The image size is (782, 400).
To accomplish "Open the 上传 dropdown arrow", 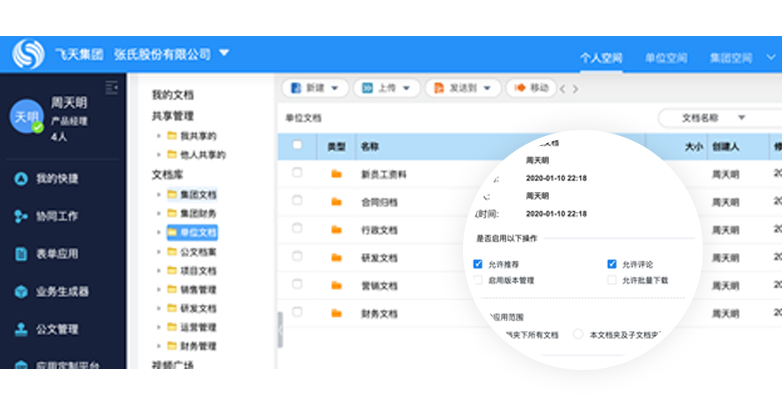I will pos(406,89).
